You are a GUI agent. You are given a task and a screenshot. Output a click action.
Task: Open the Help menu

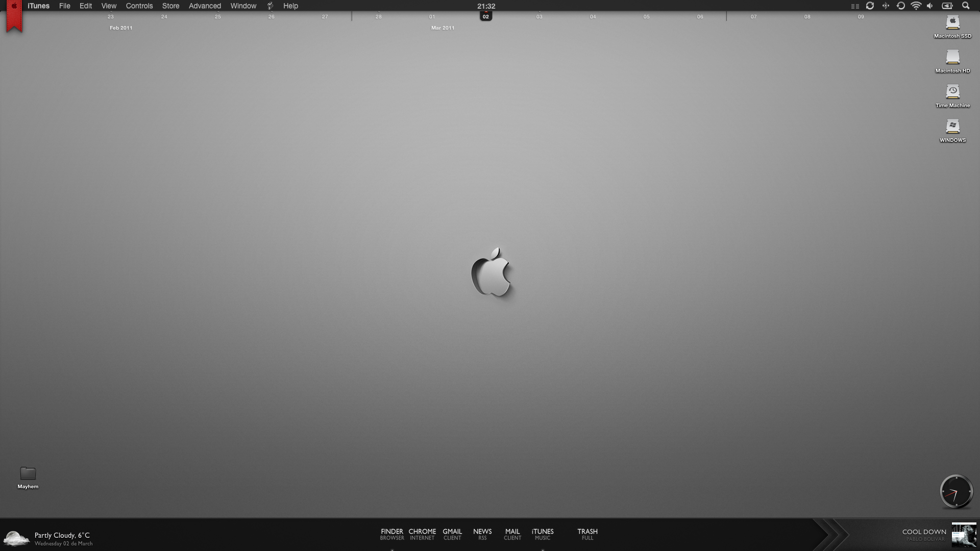click(290, 6)
